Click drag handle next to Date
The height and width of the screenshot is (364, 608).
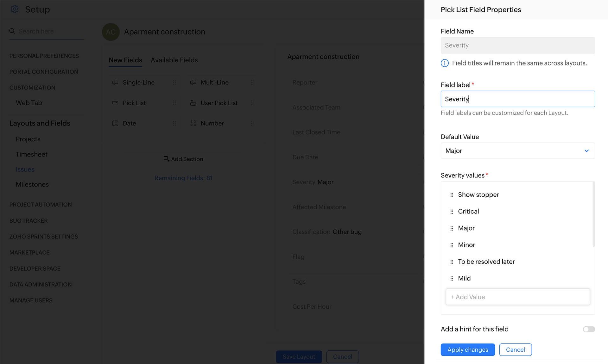[174, 123]
